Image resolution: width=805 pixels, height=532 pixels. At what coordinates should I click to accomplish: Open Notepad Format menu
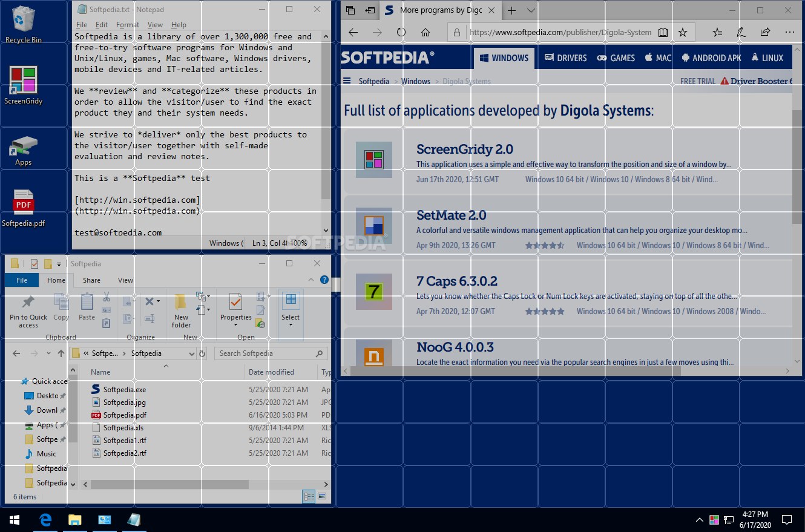tap(128, 25)
